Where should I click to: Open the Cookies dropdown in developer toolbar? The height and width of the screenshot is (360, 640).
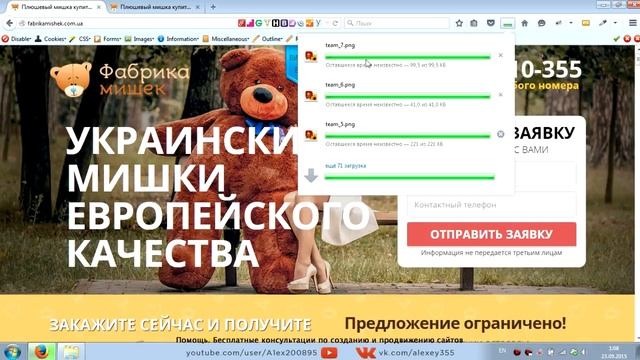pos(50,39)
